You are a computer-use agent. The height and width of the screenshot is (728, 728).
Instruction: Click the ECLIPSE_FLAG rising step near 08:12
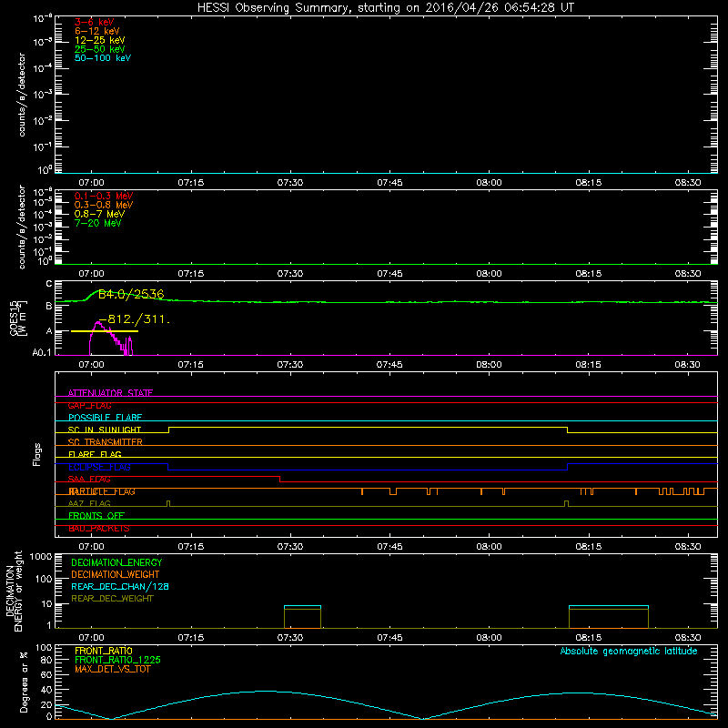tap(567, 467)
